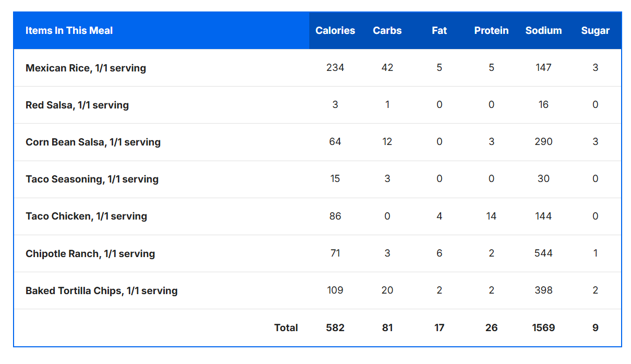Viewport: 631px width, 364px height.
Task: Click the Items In This Meal header
Action: pyautogui.click(x=69, y=31)
